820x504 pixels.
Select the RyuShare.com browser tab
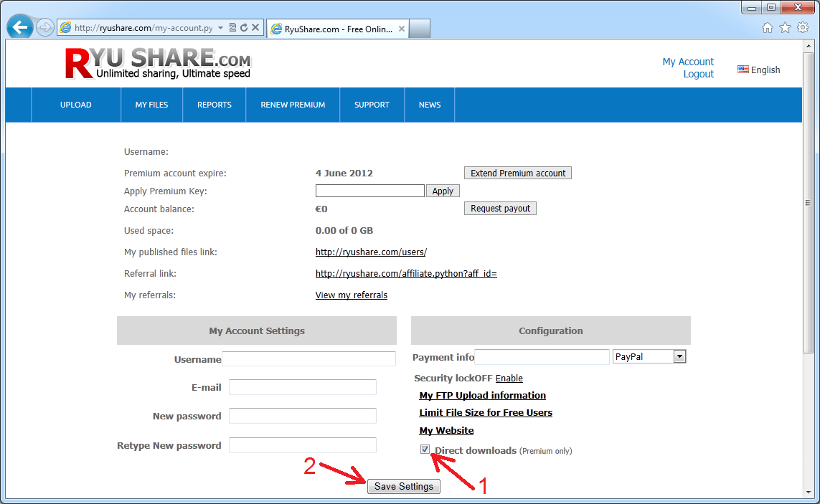tap(337, 29)
